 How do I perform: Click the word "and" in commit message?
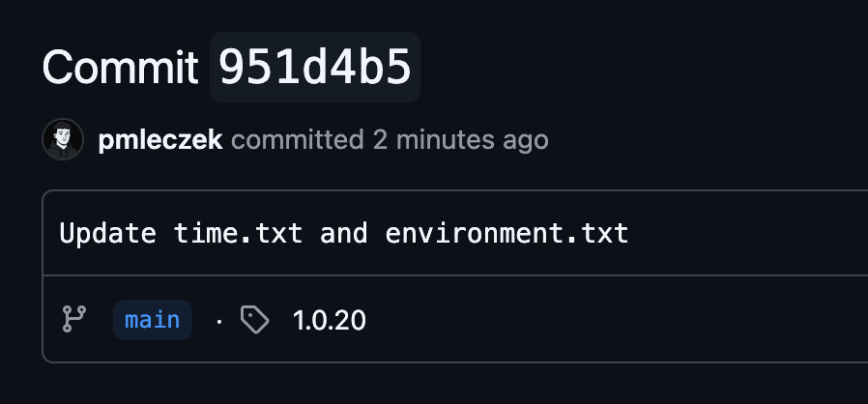click(x=343, y=233)
